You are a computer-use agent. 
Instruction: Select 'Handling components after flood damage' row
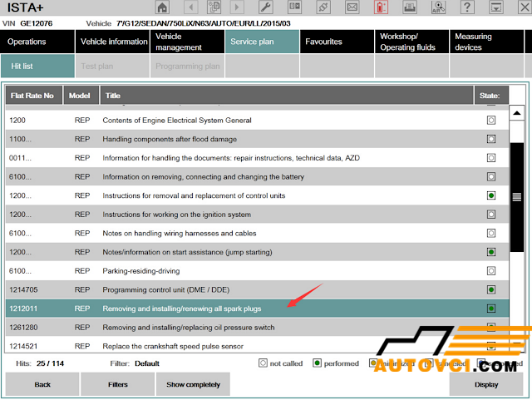257,139
